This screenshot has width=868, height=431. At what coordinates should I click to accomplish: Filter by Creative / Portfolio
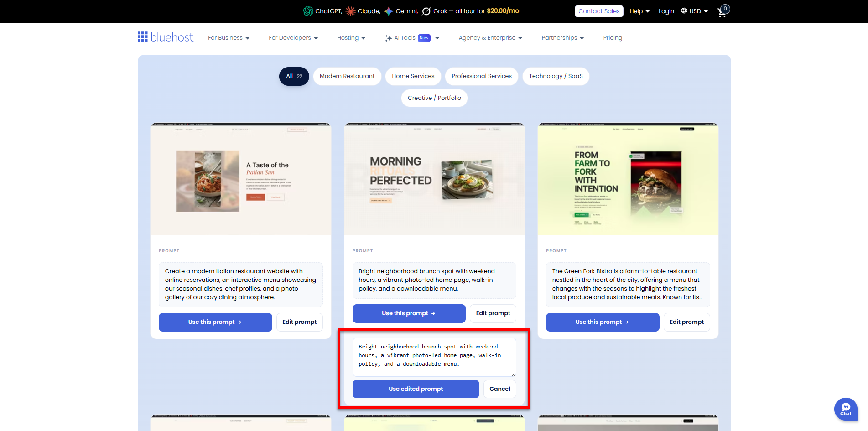434,98
